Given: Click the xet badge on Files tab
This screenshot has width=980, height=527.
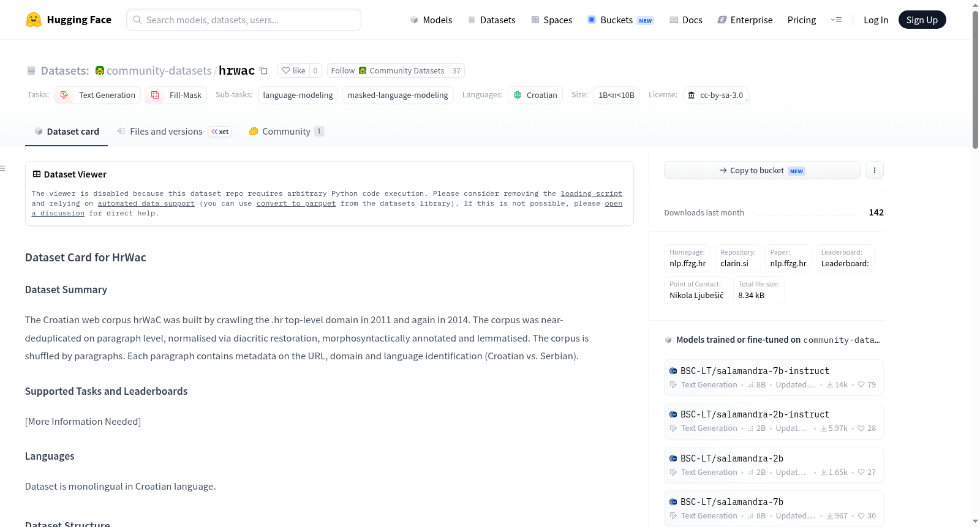Looking at the screenshot, I should (x=220, y=132).
